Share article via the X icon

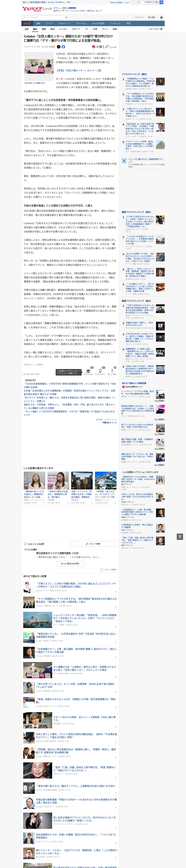tap(59, 47)
